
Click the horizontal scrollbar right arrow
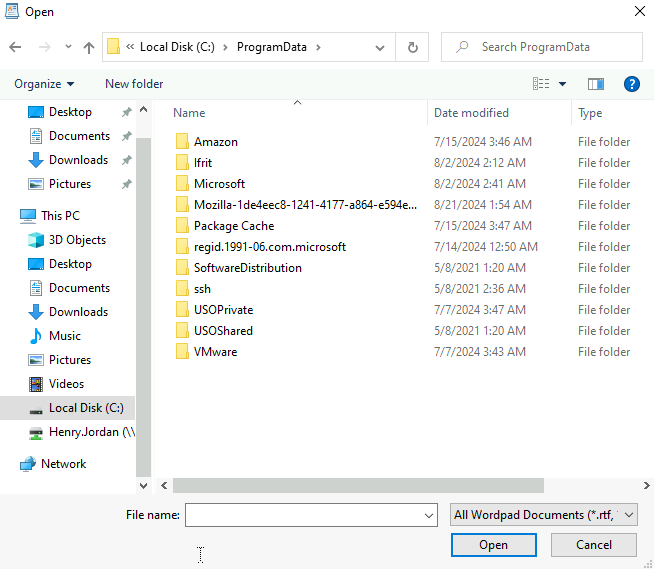[x=646, y=486]
